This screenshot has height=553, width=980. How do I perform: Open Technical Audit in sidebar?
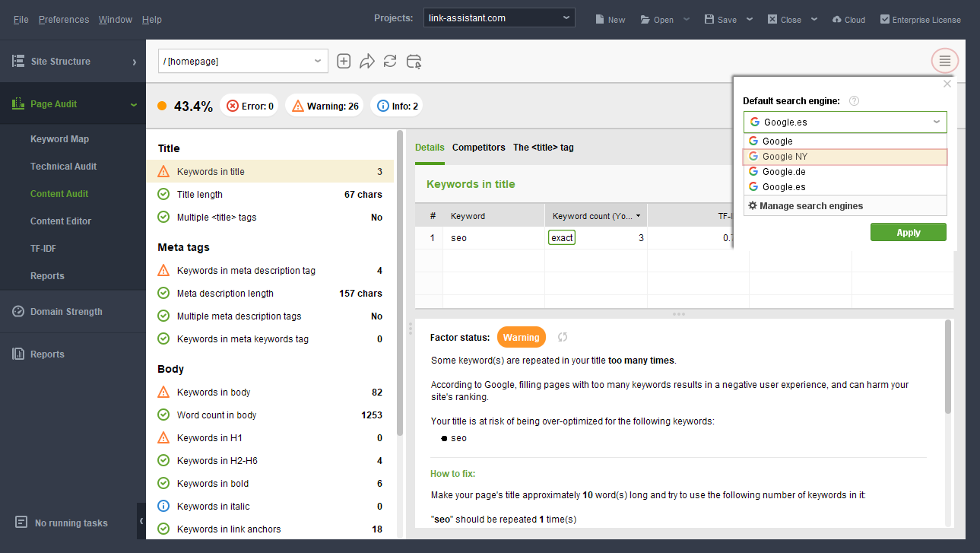click(64, 167)
